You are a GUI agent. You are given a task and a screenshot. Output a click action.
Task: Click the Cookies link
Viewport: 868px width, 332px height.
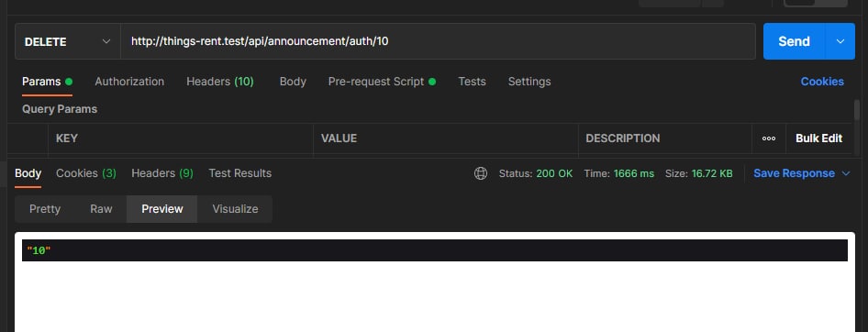click(x=822, y=82)
